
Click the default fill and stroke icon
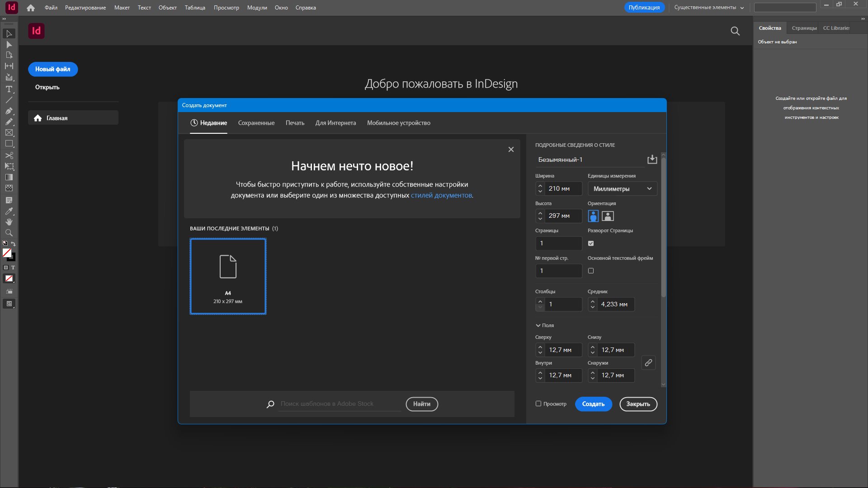(x=5, y=243)
